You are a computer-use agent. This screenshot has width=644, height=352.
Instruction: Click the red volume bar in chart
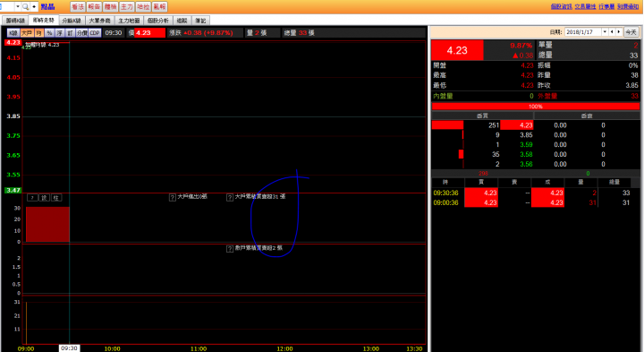tap(47, 225)
